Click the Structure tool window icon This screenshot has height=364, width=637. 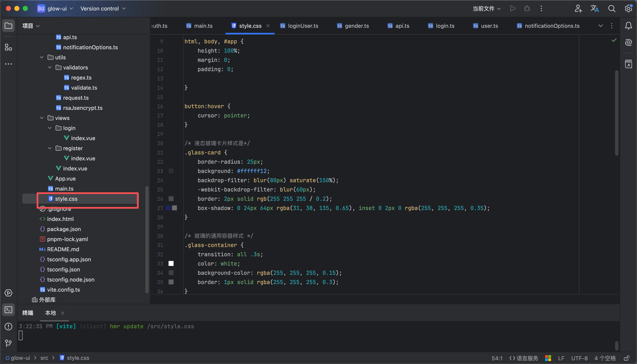pyautogui.click(x=8, y=47)
